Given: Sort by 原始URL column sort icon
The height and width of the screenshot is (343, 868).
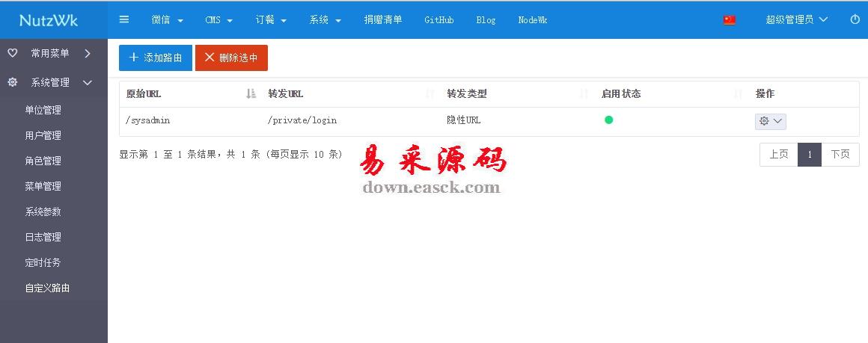Looking at the screenshot, I should click(251, 94).
